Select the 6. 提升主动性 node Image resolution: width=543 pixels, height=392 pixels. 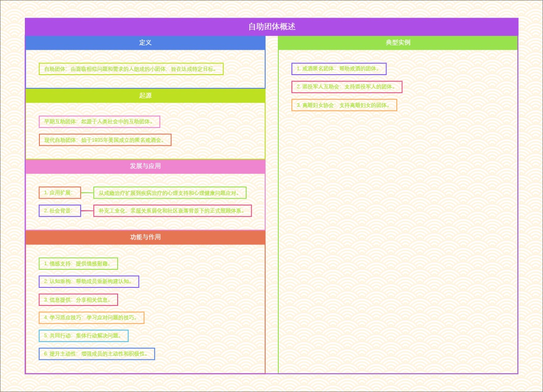(97, 354)
